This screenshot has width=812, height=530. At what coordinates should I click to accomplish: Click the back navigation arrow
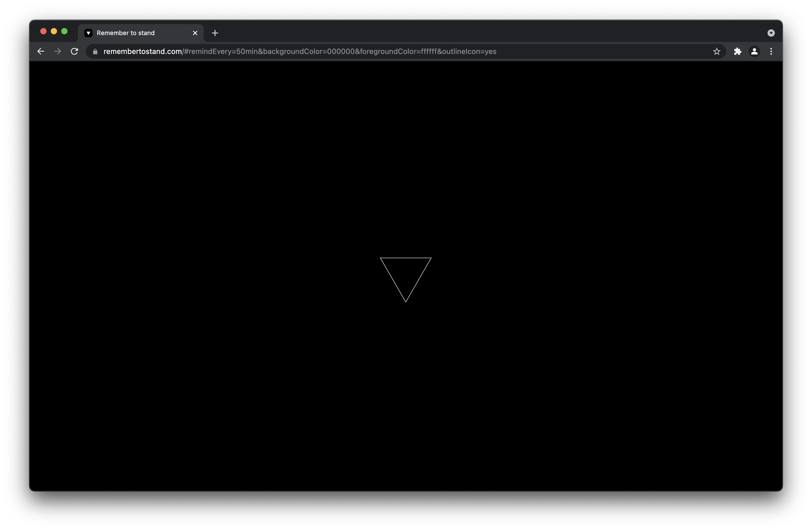click(41, 51)
